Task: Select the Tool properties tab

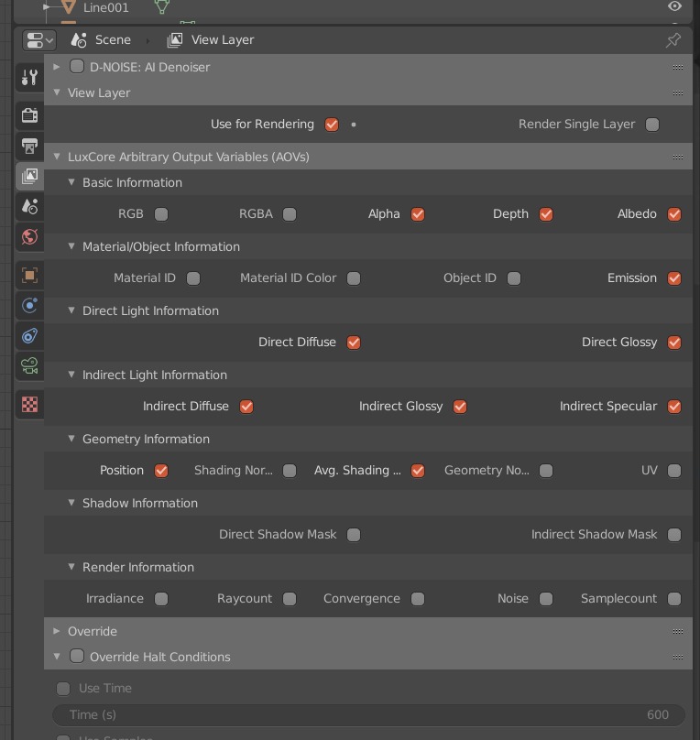Action: click(28, 77)
